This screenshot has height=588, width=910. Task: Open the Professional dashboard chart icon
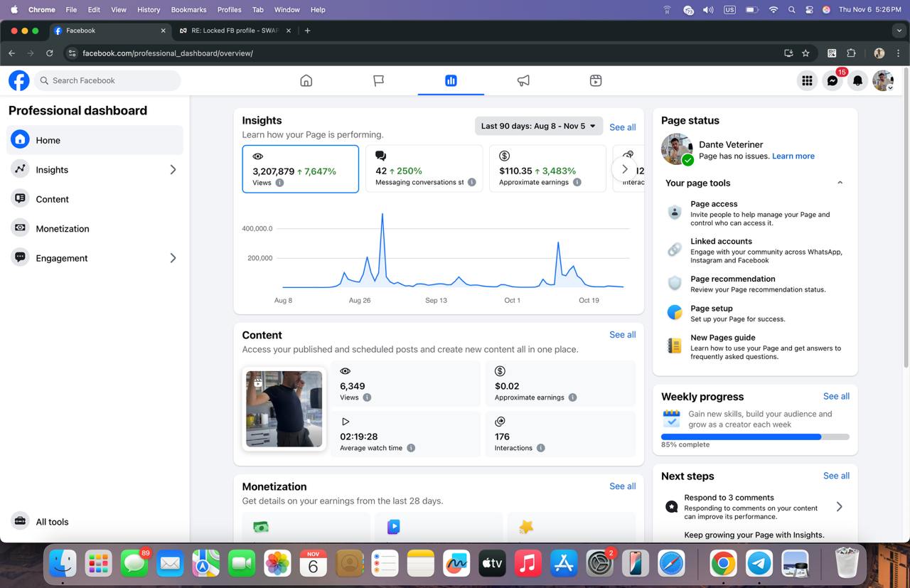point(451,80)
